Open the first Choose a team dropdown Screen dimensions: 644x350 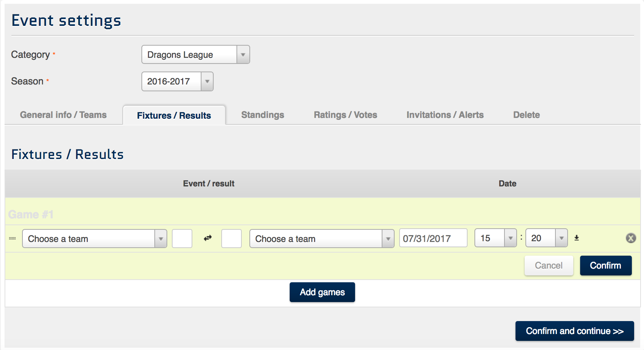(94, 239)
